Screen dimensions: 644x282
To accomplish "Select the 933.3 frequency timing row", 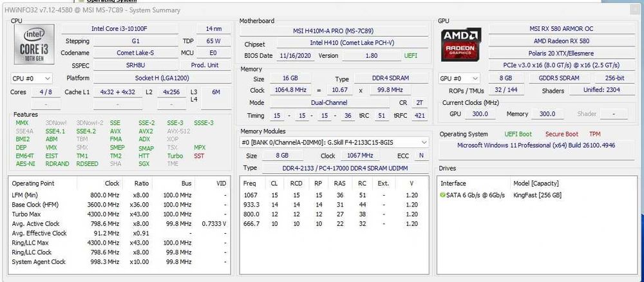I will (x=334, y=205).
